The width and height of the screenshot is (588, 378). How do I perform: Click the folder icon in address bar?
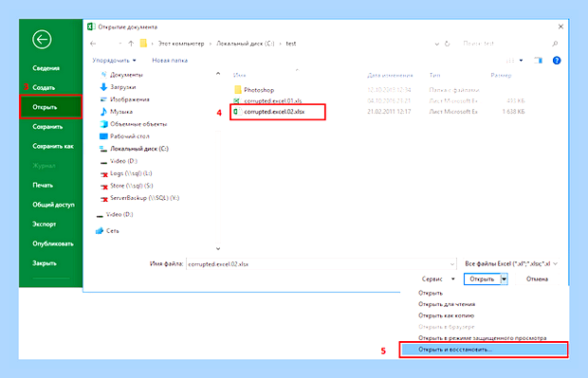pyautogui.click(x=143, y=44)
